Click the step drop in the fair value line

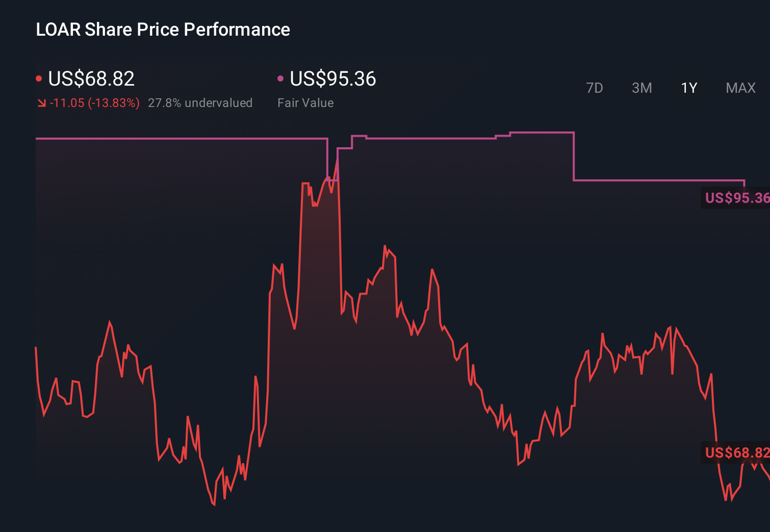point(574,155)
